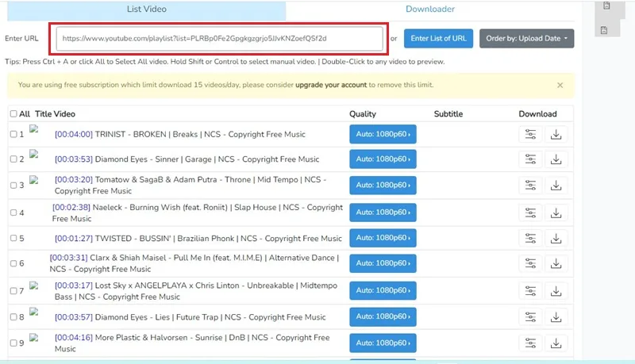
Task: Select checkbox for video 8
Action: (13, 316)
